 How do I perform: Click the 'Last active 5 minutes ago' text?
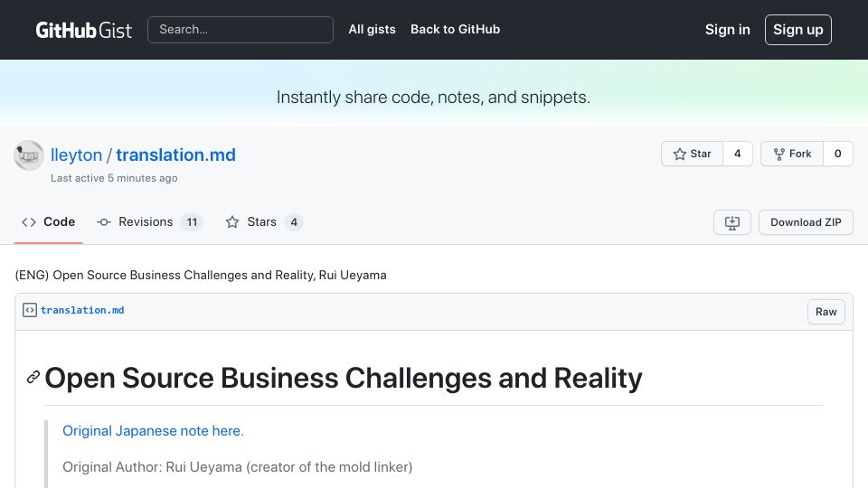coord(114,178)
